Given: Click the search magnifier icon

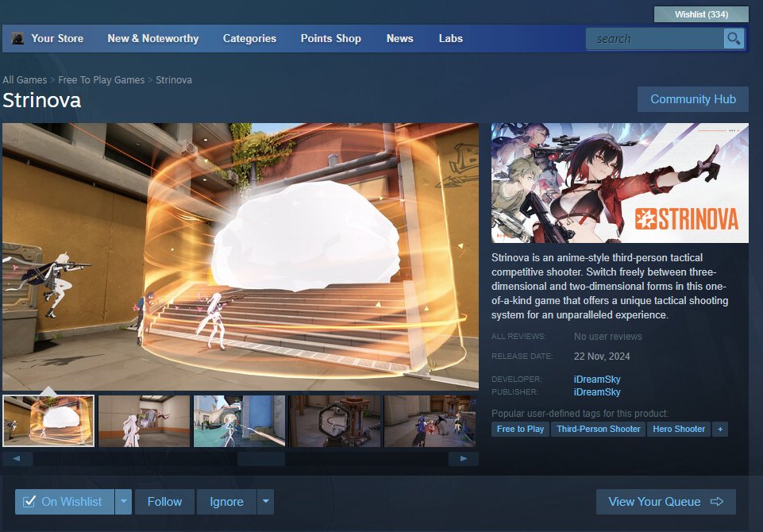Looking at the screenshot, I should [734, 38].
